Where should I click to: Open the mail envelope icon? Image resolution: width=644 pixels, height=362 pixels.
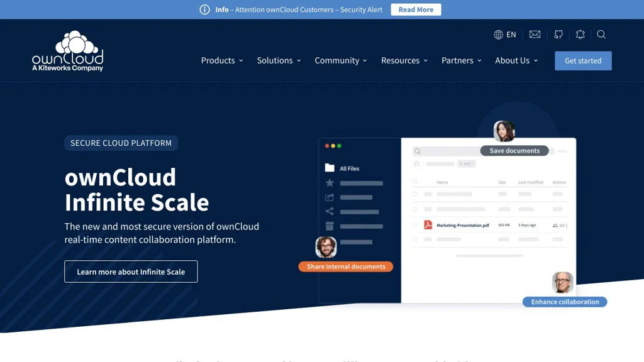click(x=535, y=35)
